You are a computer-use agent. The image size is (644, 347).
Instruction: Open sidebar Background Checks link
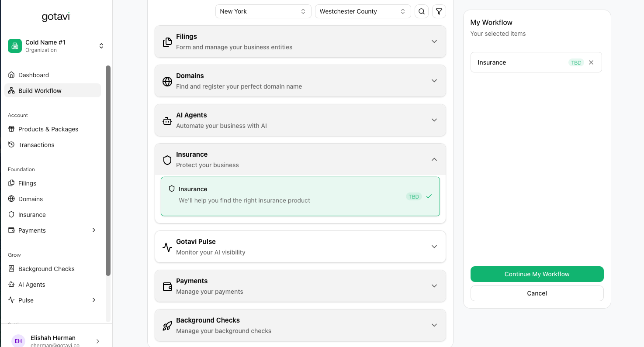click(52, 269)
